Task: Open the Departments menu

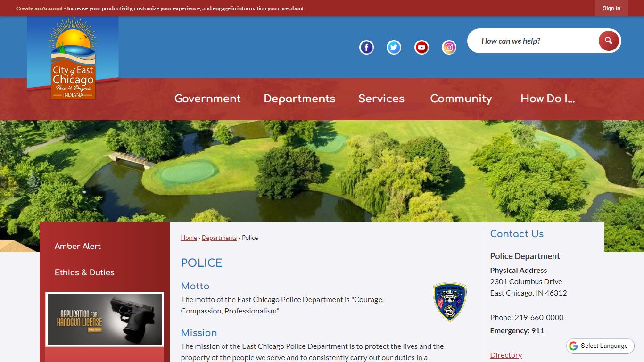Action: 299,99
